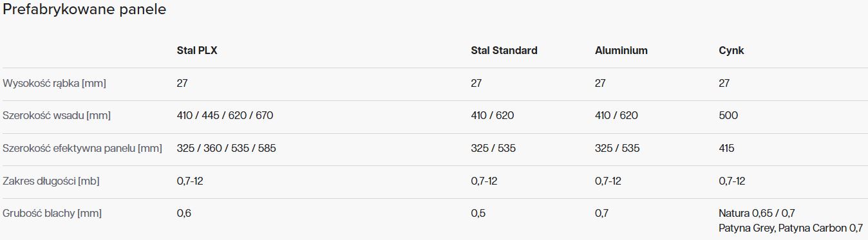Click the Cynk effective width value 415
This screenshot has height=240, width=868.
(x=726, y=149)
